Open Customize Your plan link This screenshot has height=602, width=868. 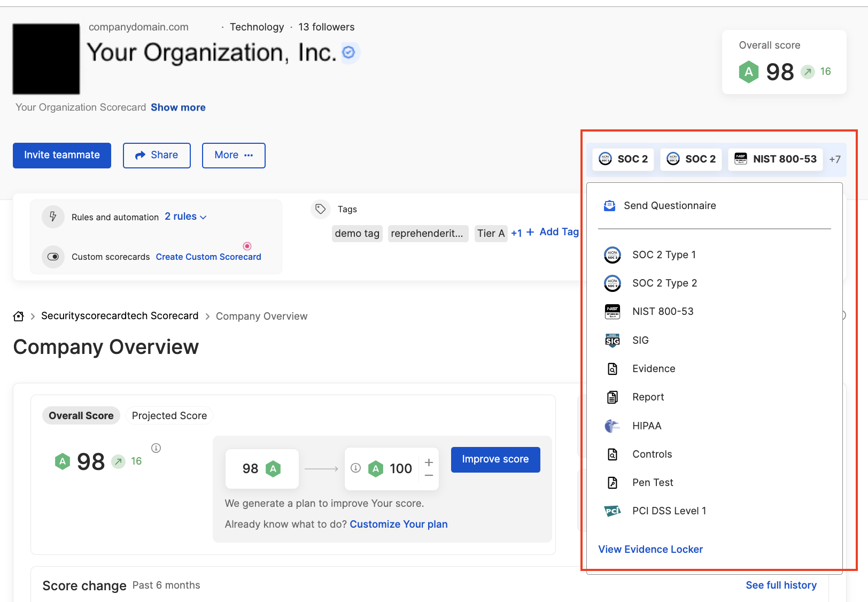[x=399, y=524]
